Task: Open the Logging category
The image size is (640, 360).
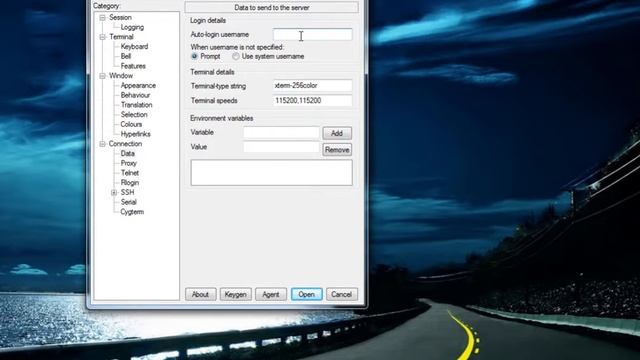Action: [x=132, y=27]
